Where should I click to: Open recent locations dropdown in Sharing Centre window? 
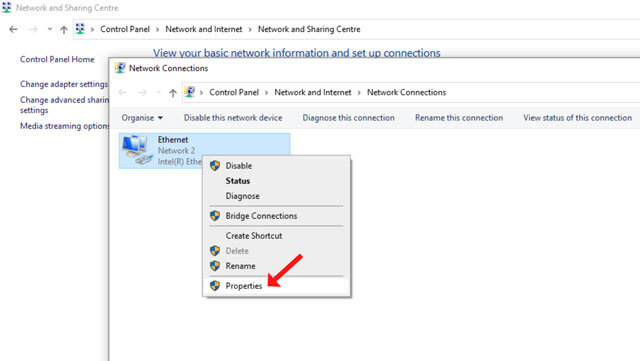tap(49, 29)
